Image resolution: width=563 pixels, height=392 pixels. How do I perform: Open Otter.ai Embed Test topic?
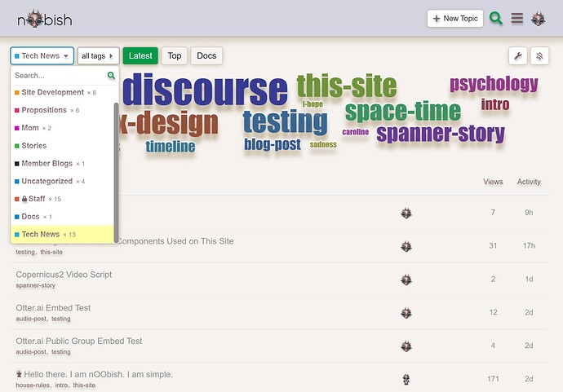tap(53, 308)
